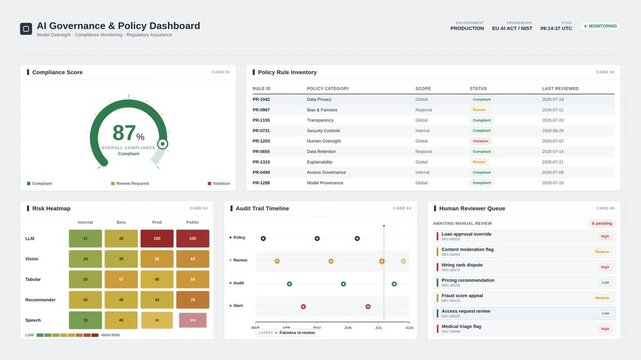This screenshot has width=641, height=360.
Task: Click the latest Alert event marker
Action: click(368, 306)
